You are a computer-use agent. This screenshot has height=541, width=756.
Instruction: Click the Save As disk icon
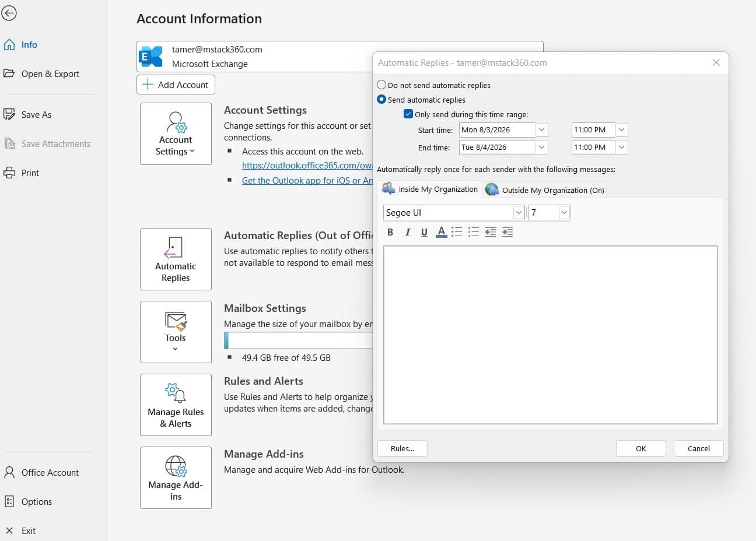(x=9, y=114)
